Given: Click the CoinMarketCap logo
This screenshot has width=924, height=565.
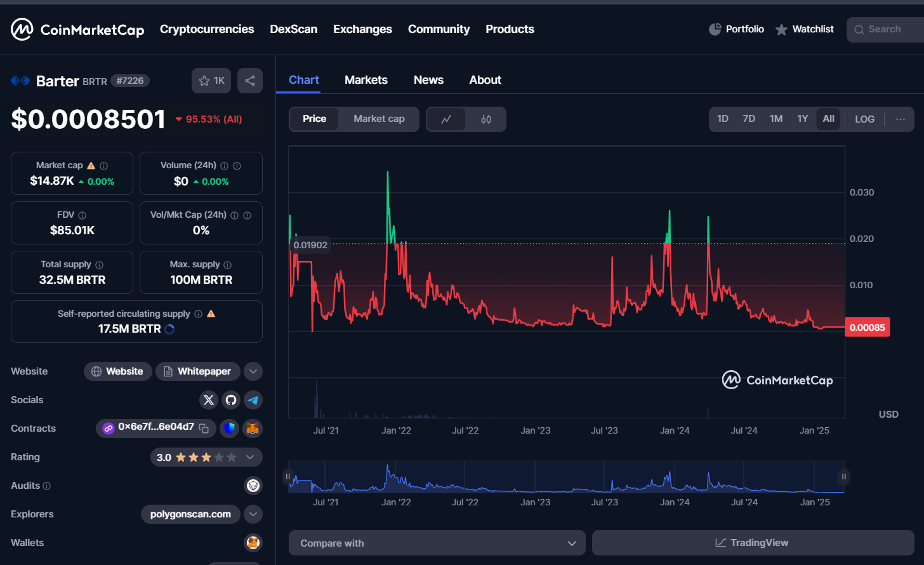Looking at the screenshot, I should [x=77, y=29].
